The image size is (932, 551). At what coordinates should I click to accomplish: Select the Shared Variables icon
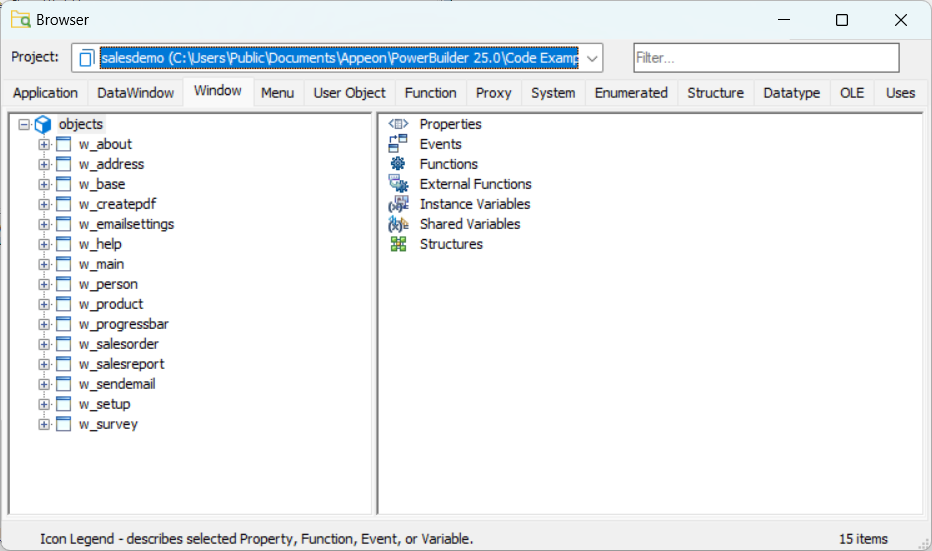[398, 224]
